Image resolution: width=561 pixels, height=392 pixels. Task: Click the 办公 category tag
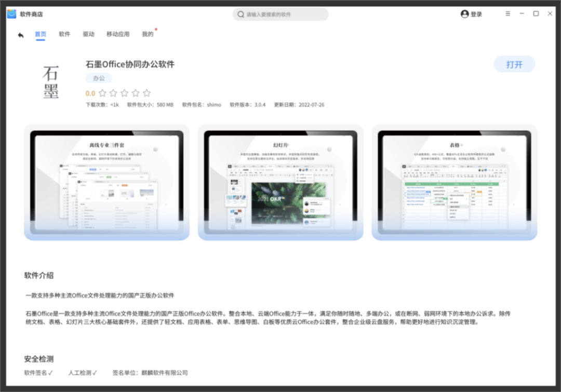pos(99,78)
